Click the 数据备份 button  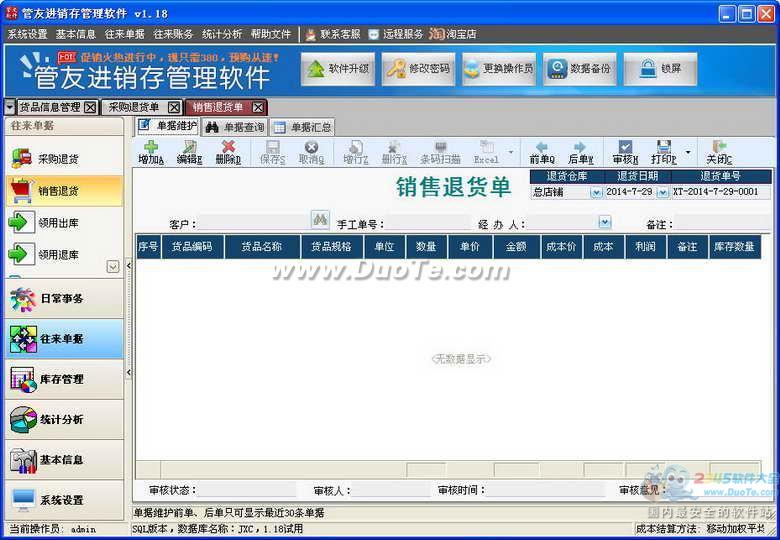(x=580, y=69)
